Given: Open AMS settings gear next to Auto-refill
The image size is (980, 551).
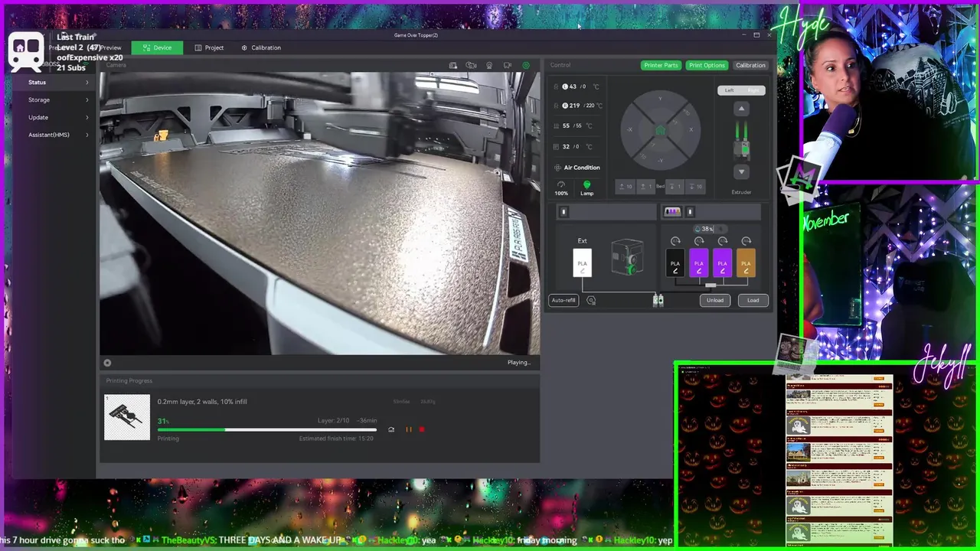Looking at the screenshot, I should (x=591, y=301).
